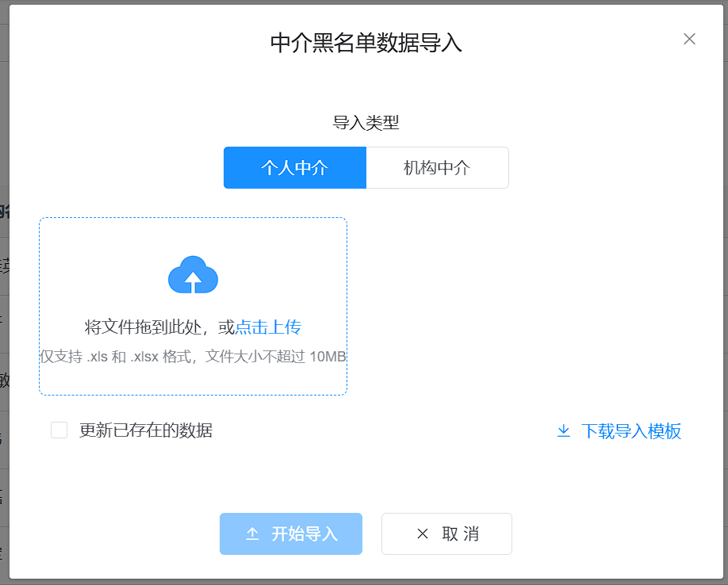Close the import dialog with the X icon
The image size is (728, 585).
(689, 39)
